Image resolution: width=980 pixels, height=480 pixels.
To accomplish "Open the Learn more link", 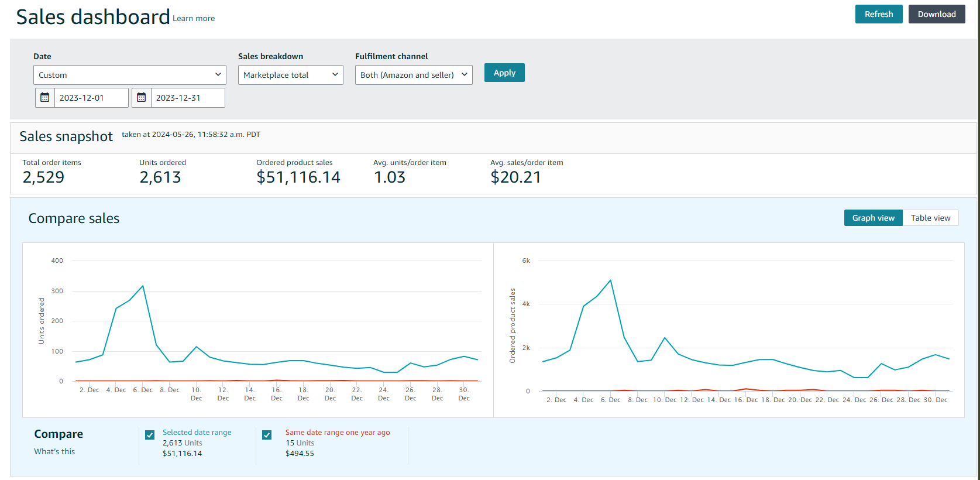I will pyautogui.click(x=194, y=19).
